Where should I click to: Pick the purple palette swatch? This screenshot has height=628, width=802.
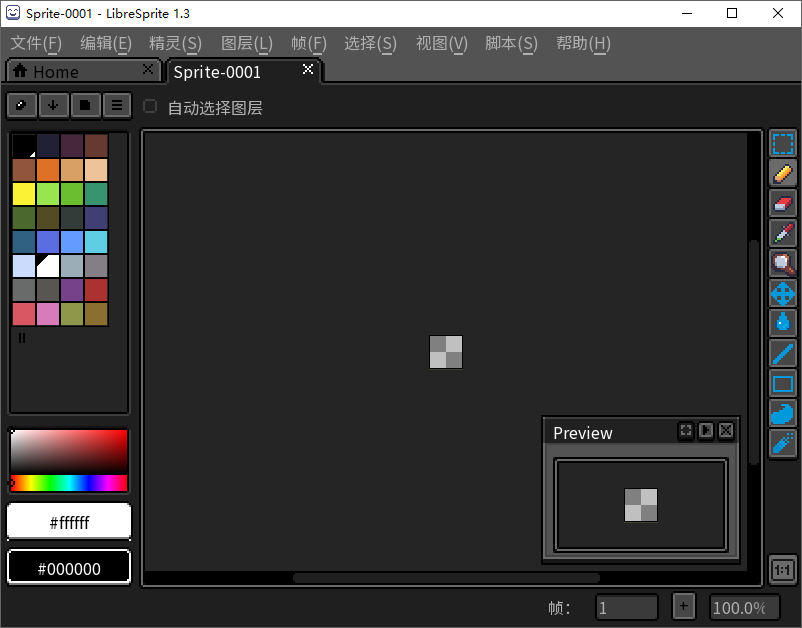[72, 290]
